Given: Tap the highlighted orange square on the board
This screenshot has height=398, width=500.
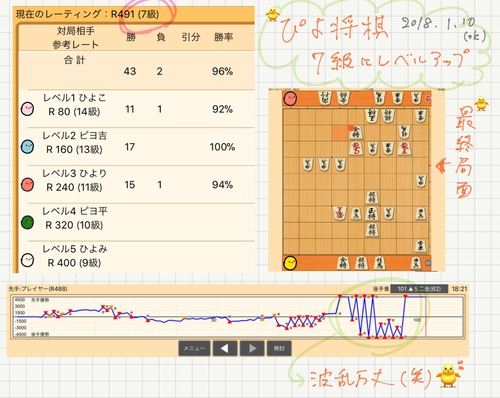Looking at the screenshot, I should [340, 133].
